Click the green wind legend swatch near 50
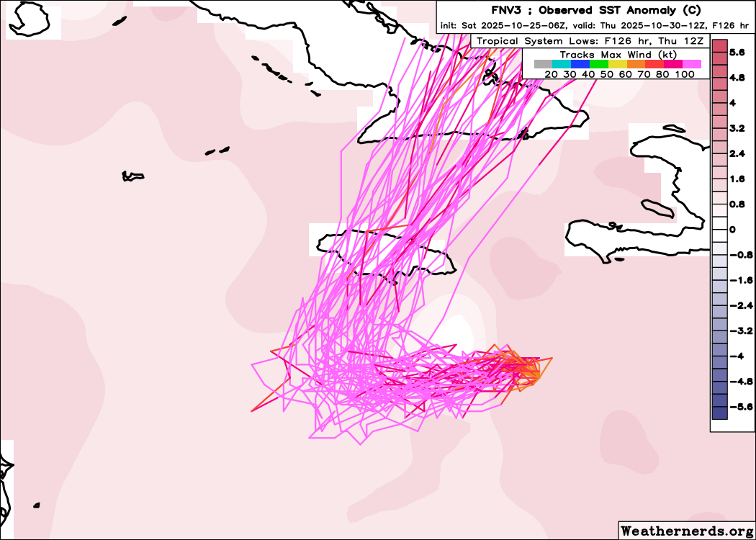This screenshot has width=756, height=540. (x=599, y=64)
